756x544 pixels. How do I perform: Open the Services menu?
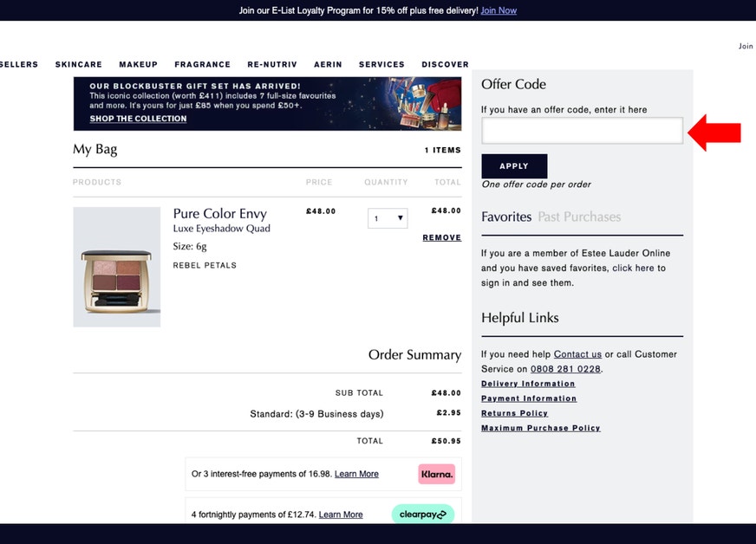point(381,65)
